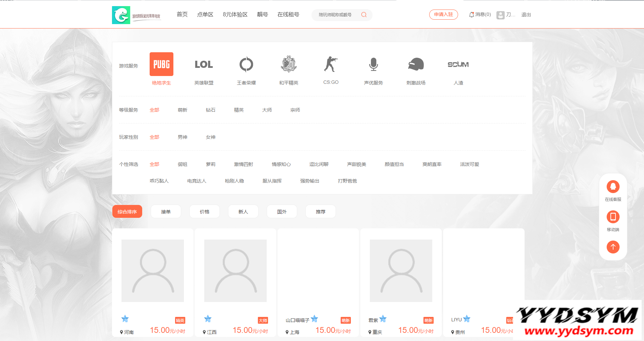Select the CS:GO soldier icon
The height and width of the screenshot is (341, 644).
coord(331,64)
